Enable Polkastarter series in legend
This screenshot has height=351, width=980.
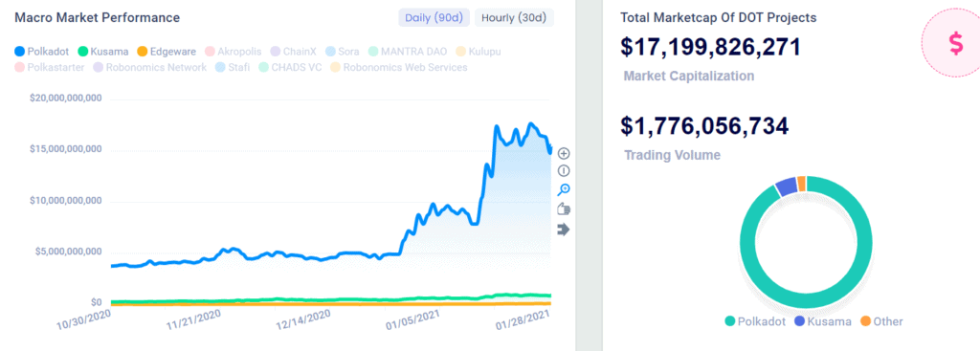(x=50, y=67)
